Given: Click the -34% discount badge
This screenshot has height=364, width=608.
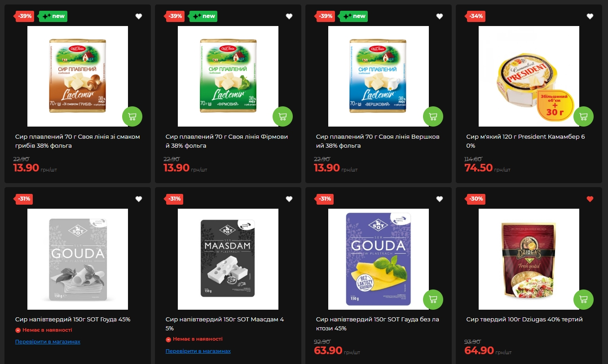Looking at the screenshot, I should pos(476,16).
